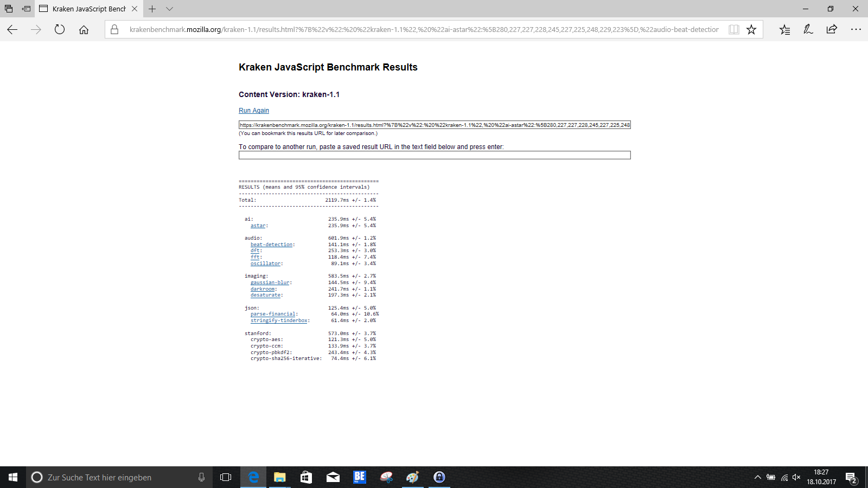Open the Hub favorites panel
The width and height of the screenshot is (868, 488).
tap(784, 30)
